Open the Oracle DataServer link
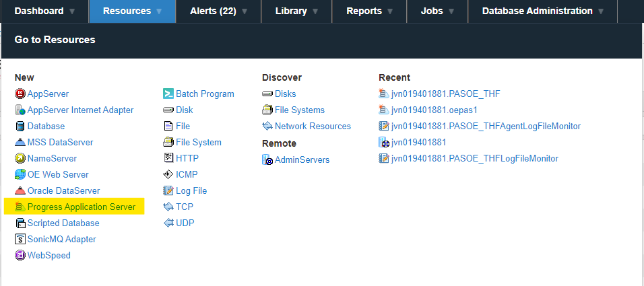Screen dimensions: 644x286 [x=64, y=191]
